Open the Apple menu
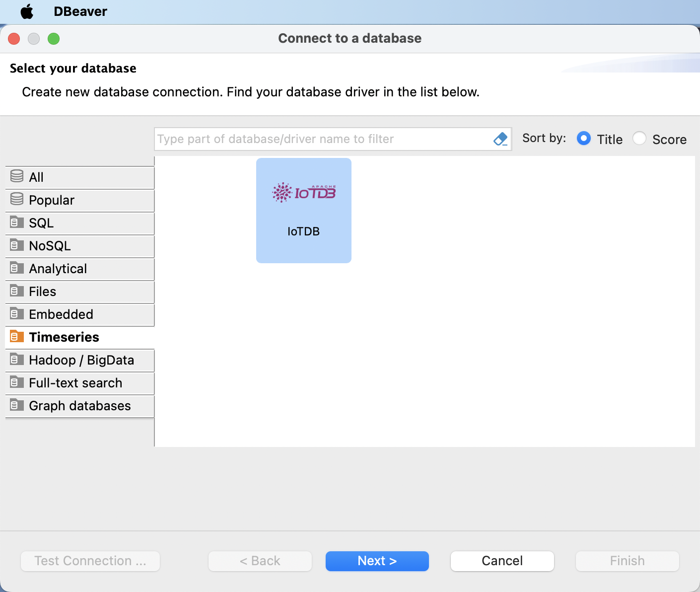Viewport: 700px width, 592px height. click(x=27, y=11)
